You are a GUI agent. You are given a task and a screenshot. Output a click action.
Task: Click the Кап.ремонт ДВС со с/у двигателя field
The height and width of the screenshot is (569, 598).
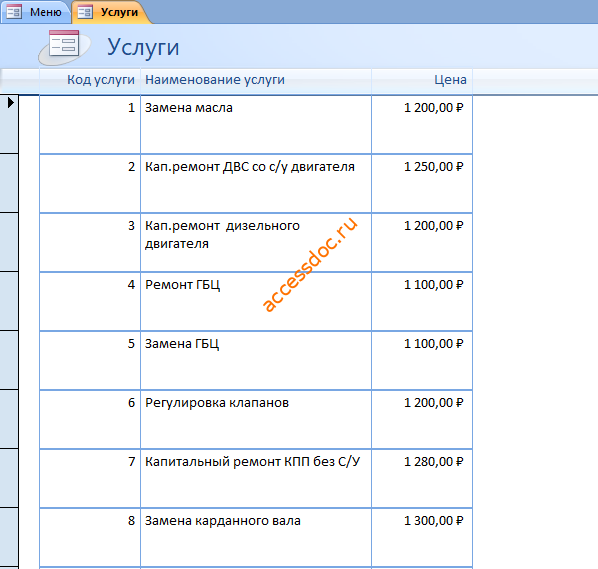click(x=256, y=183)
